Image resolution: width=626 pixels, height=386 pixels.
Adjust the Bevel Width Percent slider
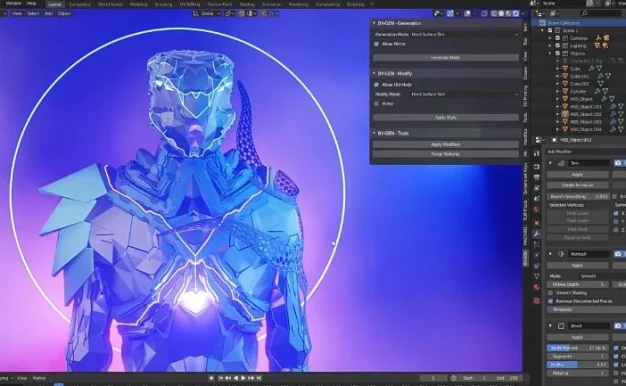577,348
